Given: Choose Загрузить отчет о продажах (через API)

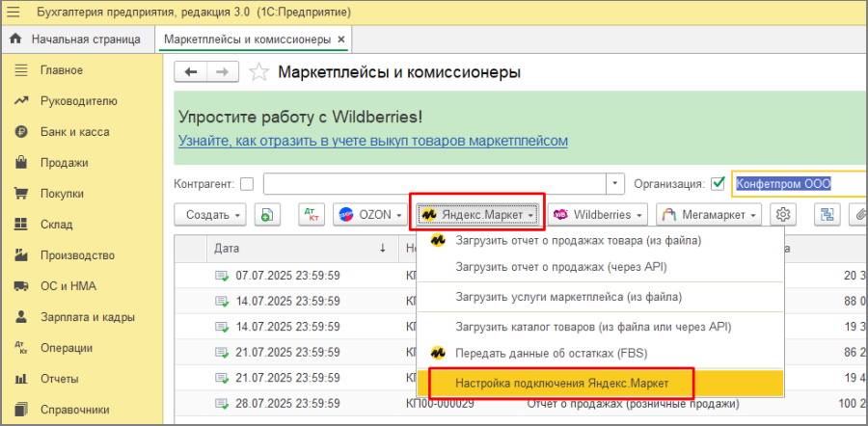Looking at the screenshot, I should pos(600,267).
